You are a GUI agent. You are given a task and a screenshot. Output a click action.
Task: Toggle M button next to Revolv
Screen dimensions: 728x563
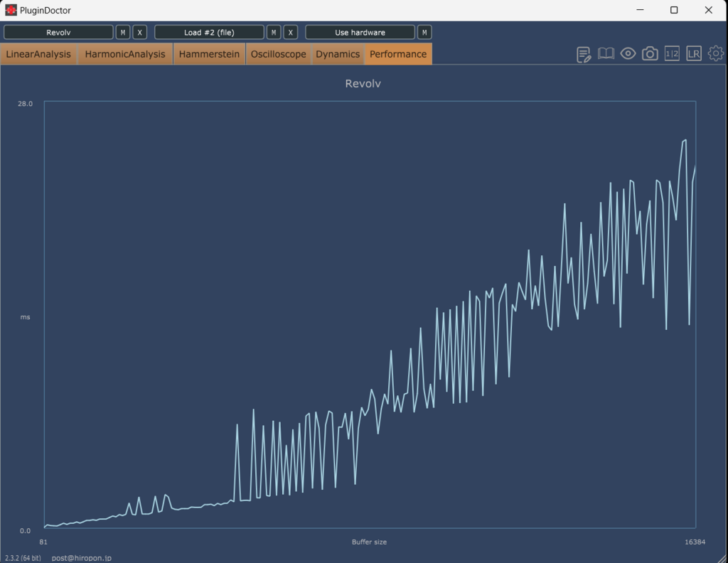[122, 33]
